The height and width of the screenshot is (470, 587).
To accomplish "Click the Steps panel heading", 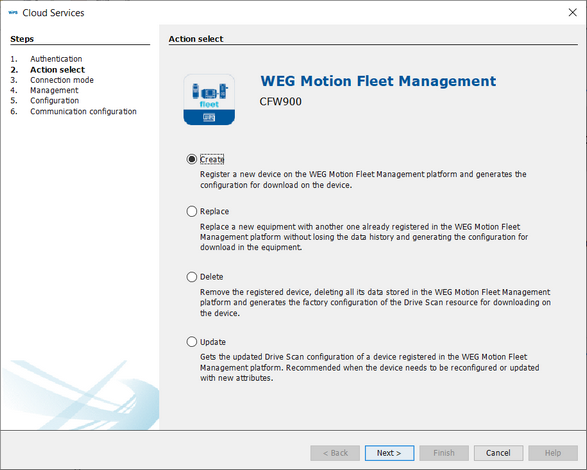I will coord(22,39).
